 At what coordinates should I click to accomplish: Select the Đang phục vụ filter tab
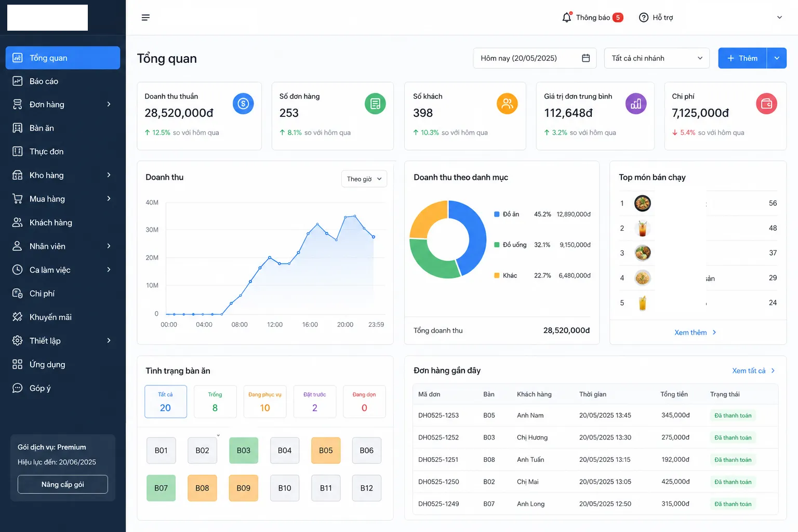click(265, 402)
